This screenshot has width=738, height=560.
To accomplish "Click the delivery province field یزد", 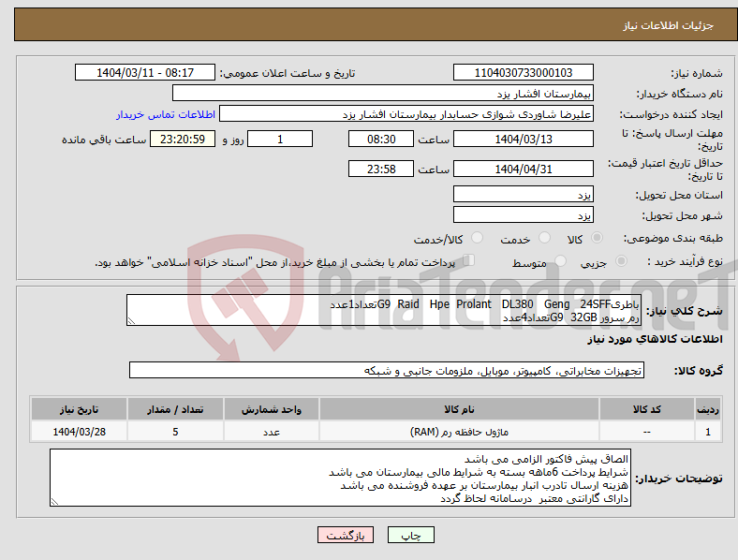I will 523,194.
